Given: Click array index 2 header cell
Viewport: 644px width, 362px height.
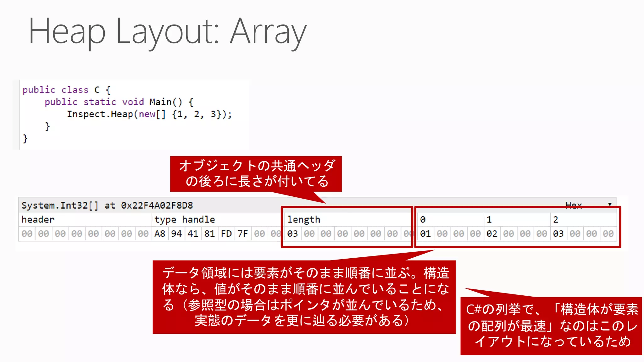Looking at the screenshot, I should [x=556, y=219].
